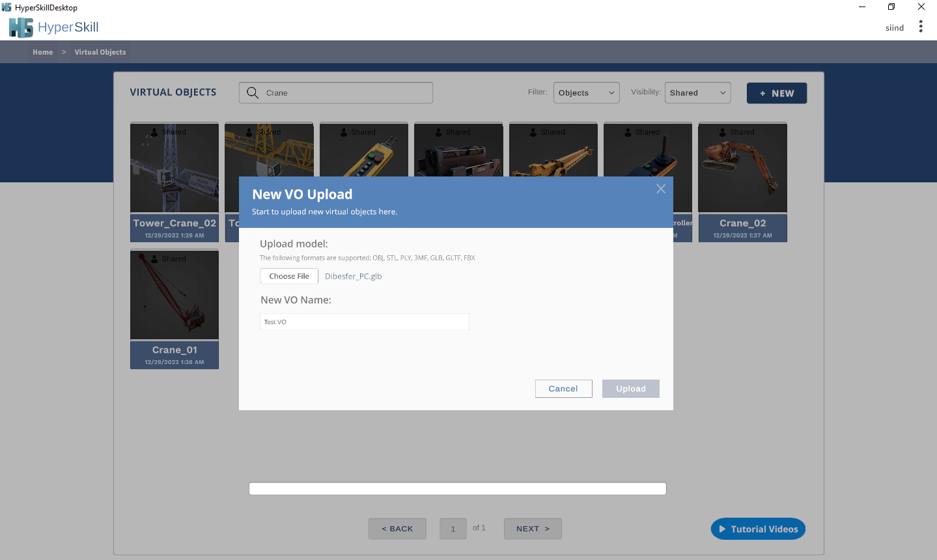Click Shared user icon on Tower_Crane_02 card
This screenshot has height=560, width=937.
pyautogui.click(x=154, y=132)
